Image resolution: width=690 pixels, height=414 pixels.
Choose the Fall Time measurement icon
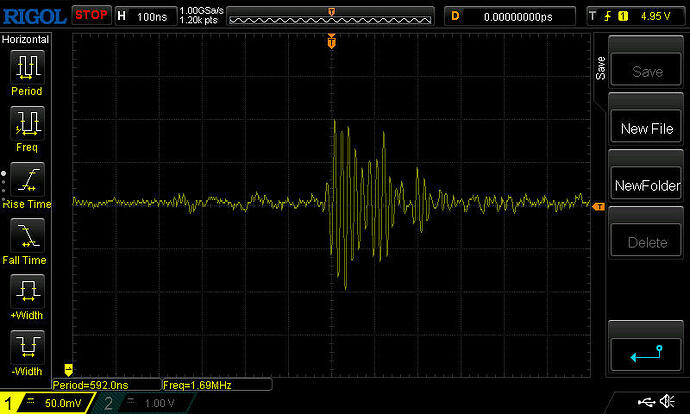pos(27,235)
